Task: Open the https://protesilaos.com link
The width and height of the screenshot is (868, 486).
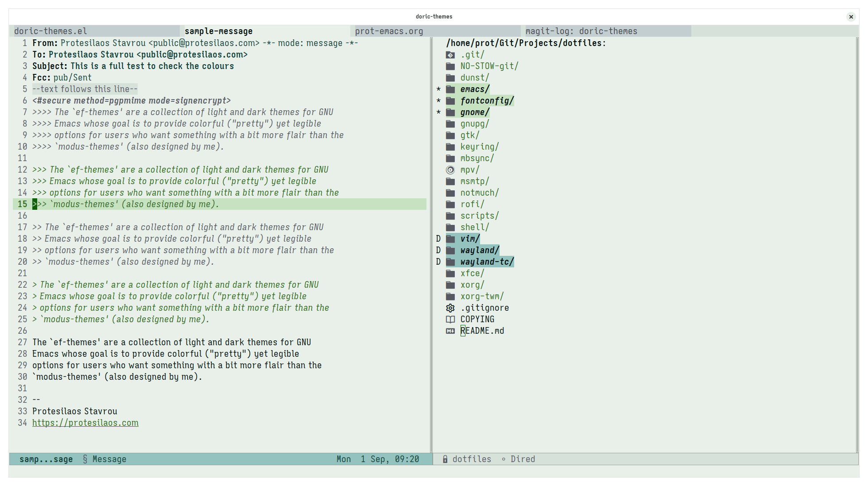Action: pos(85,423)
